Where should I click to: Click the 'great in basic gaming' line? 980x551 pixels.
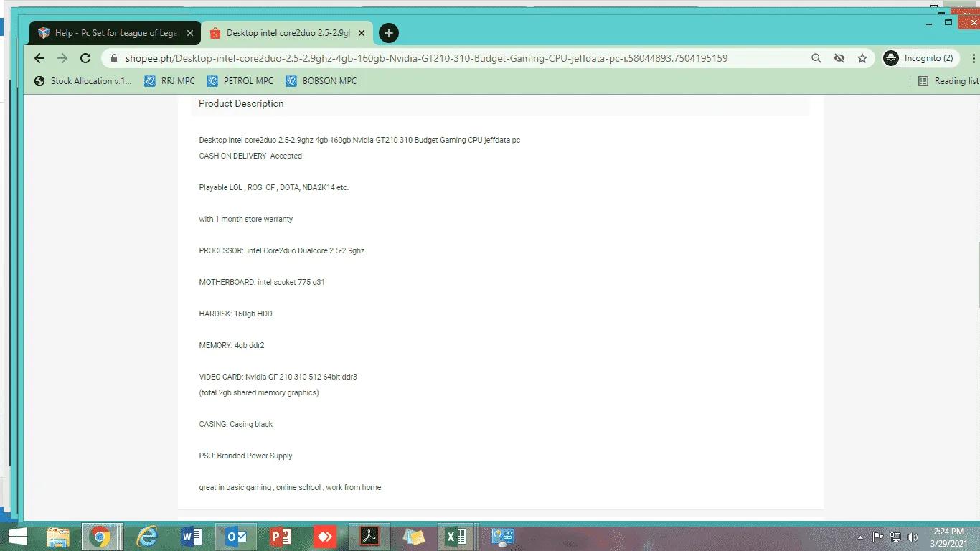point(291,487)
